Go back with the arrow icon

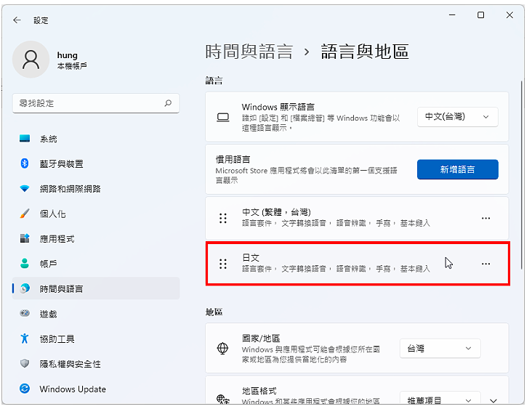pos(17,20)
